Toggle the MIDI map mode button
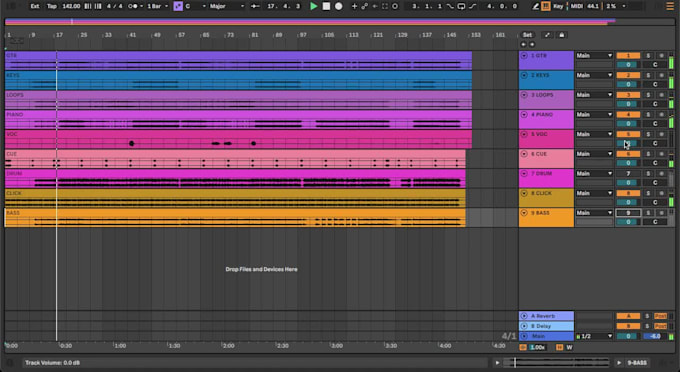The width and height of the screenshot is (680, 372). pos(576,6)
